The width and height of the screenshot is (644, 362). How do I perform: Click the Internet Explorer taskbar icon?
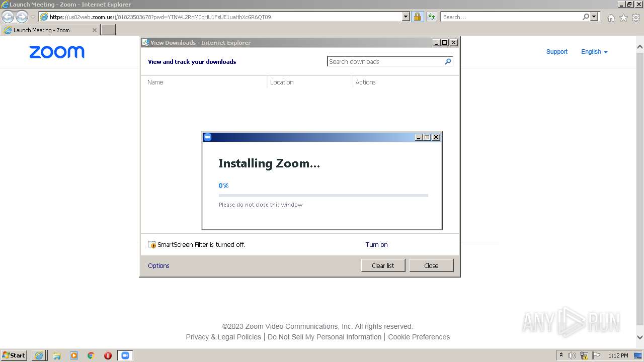click(39, 355)
